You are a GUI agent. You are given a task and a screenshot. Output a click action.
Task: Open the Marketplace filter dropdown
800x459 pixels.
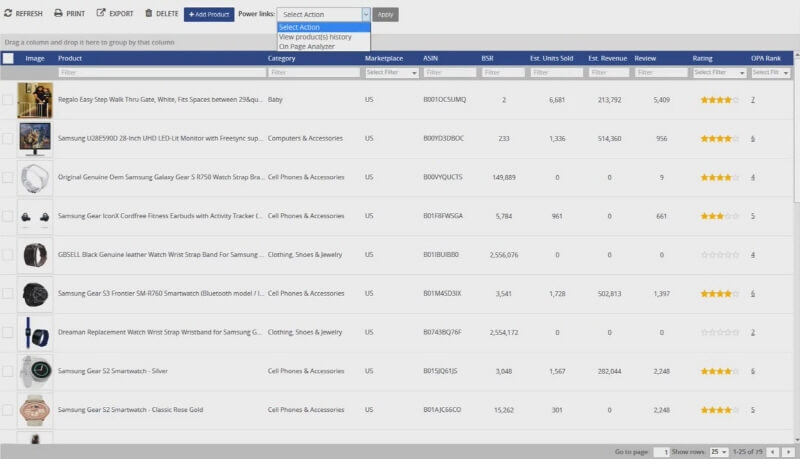pyautogui.click(x=391, y=73)
